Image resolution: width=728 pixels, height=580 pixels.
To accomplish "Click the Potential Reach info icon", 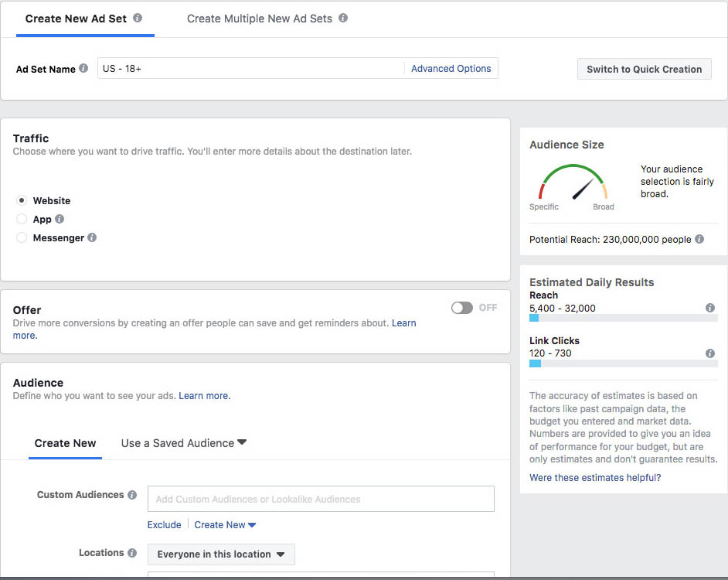I will coord(699,240).
